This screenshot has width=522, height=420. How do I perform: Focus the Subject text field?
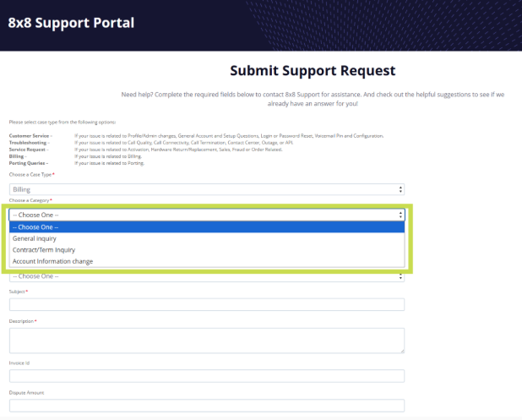(x=207, y=304)
